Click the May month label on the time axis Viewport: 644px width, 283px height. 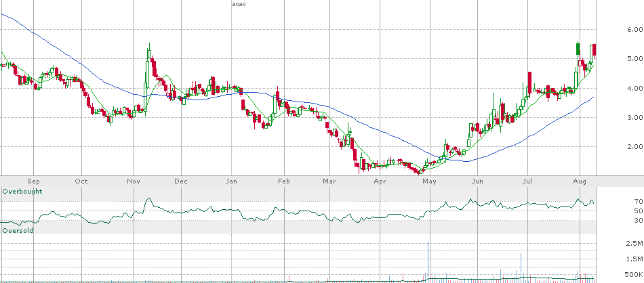click(x=429, y=181)
